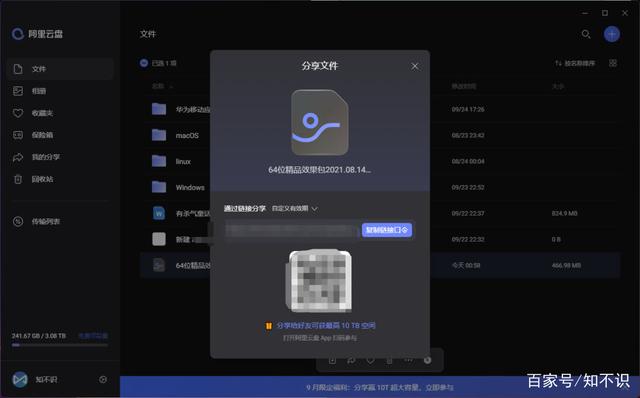This screenshot has width=640, height=398.
Task: Open the macOS folder
Action: [187, 136]
